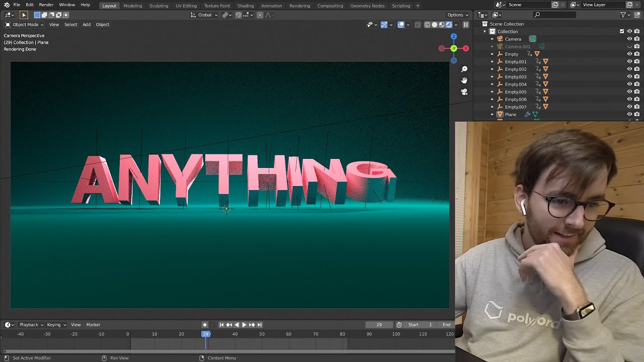Click the wrench modifier icon on Plane
This screenshot has height=362, width=644.
[x=527, y=115]
